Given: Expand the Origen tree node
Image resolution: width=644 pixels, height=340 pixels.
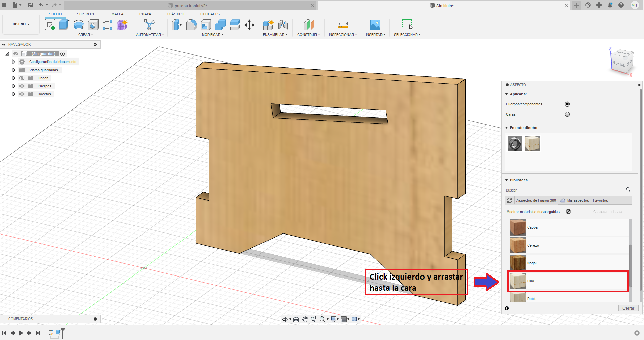Looking at the screenshot, I should click(13, 78).
